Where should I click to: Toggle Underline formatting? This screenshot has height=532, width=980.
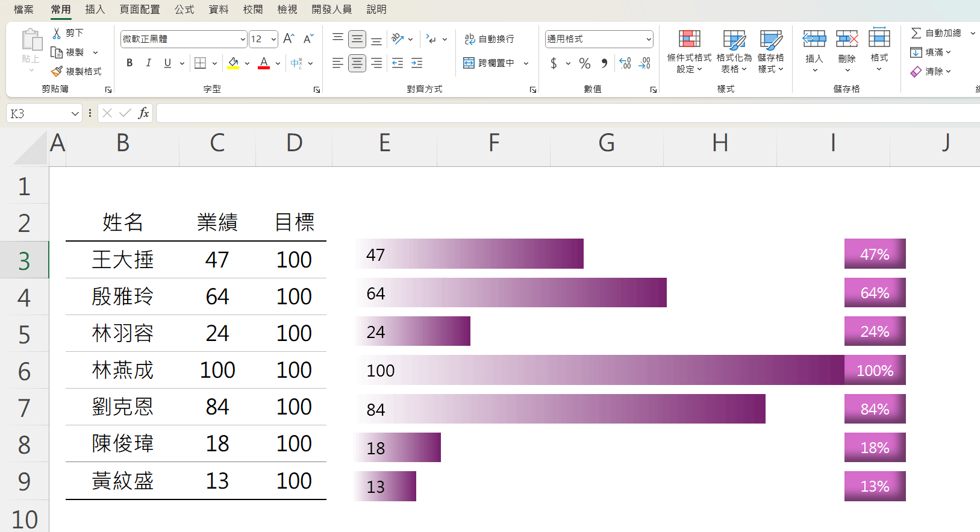[x=167, y=63]
